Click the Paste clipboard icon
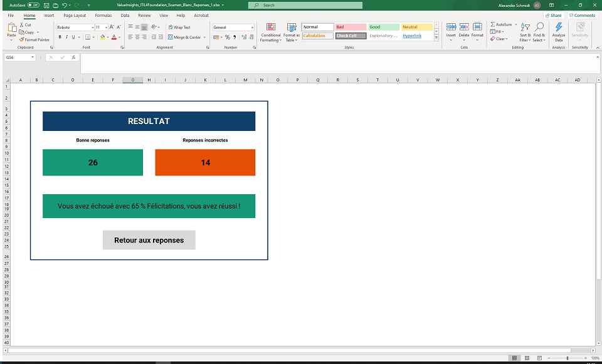The image size is (602, 364). (x=12, y=28)
